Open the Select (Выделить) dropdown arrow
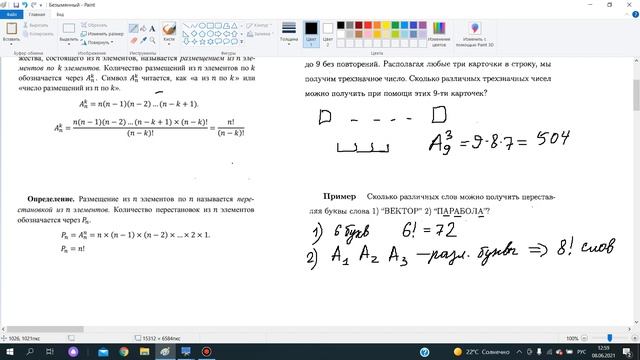 click(69, 42)
